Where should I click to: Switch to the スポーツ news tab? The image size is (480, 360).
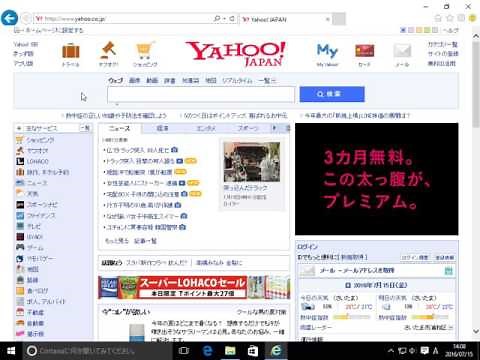(247, 128)
